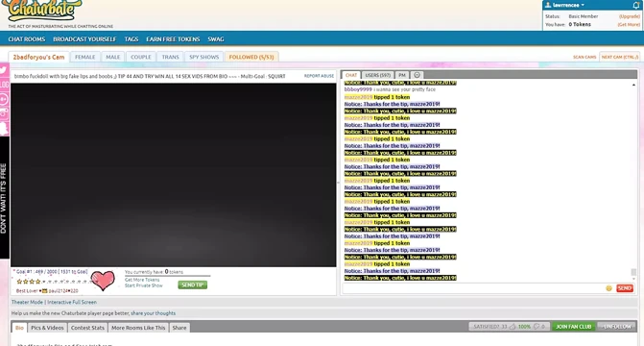Open the Bio tab

coord(19,328)
